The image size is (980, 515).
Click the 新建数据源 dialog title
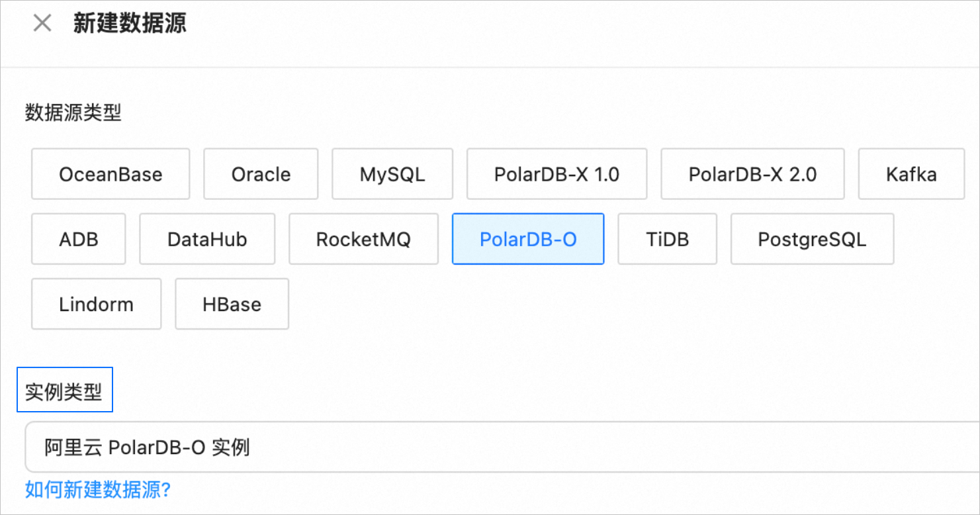tap(130, 23)
